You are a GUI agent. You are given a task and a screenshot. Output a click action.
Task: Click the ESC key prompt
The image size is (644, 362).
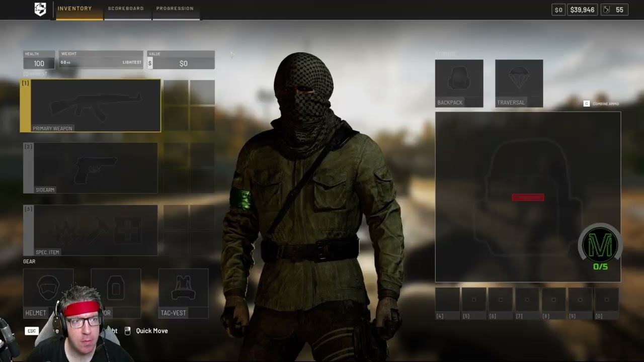pos(32,331)
